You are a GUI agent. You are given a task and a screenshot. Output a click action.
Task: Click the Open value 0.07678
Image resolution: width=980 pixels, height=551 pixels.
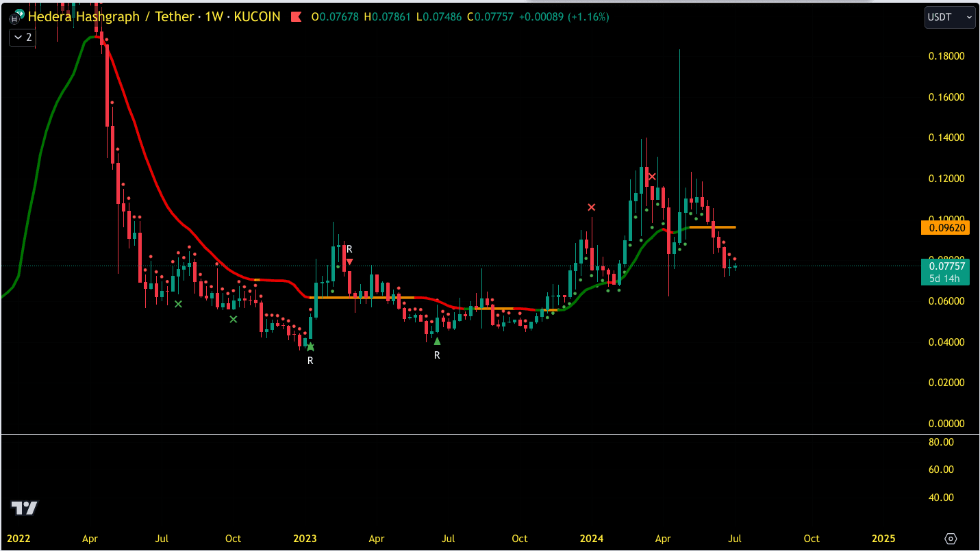(340, 16)
